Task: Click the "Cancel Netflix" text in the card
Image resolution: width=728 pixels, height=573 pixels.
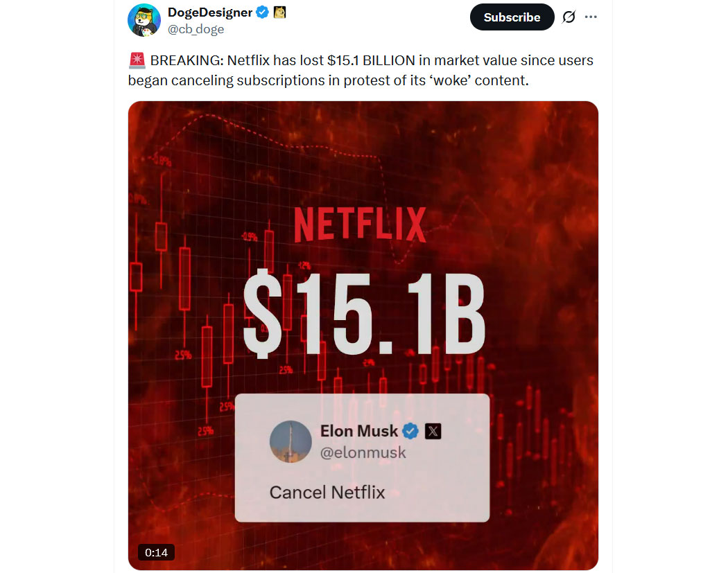Action: pos(327,492)
